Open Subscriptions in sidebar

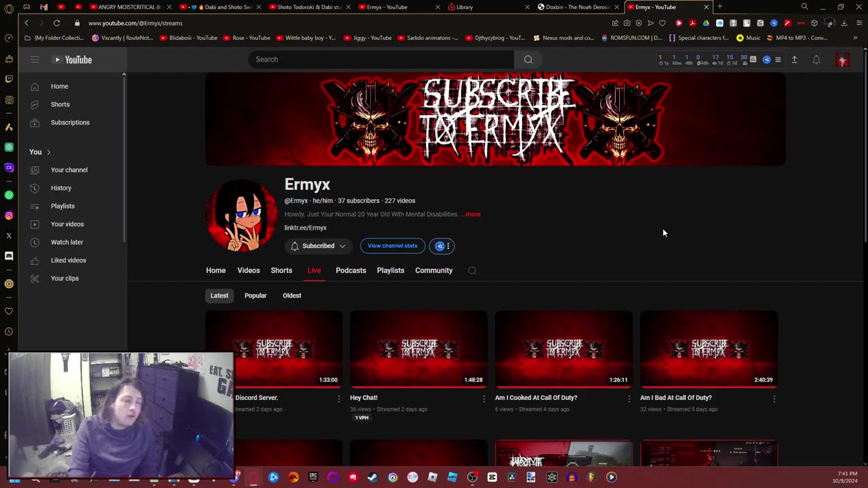click(x=71, y=123)
